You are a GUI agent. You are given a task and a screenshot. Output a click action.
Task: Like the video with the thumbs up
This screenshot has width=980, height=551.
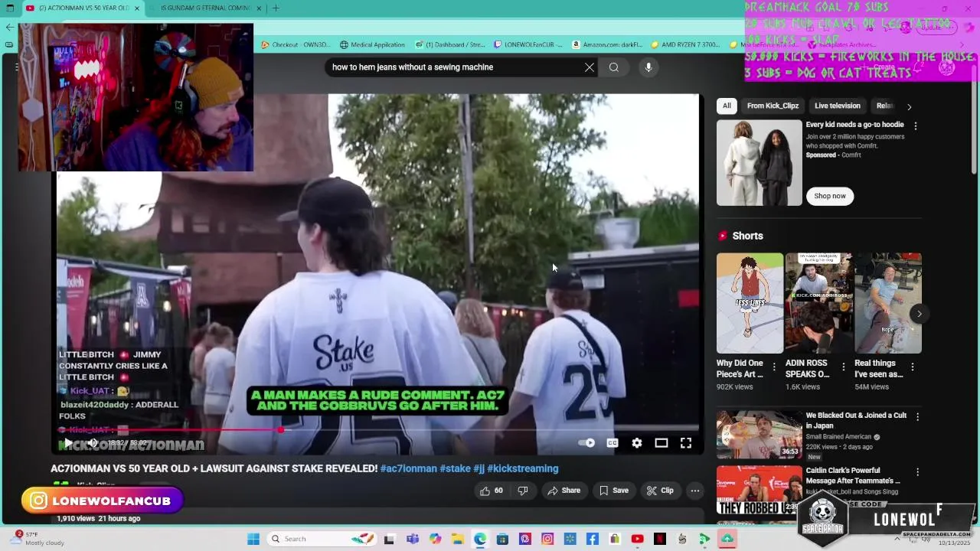tap(492, 491)
